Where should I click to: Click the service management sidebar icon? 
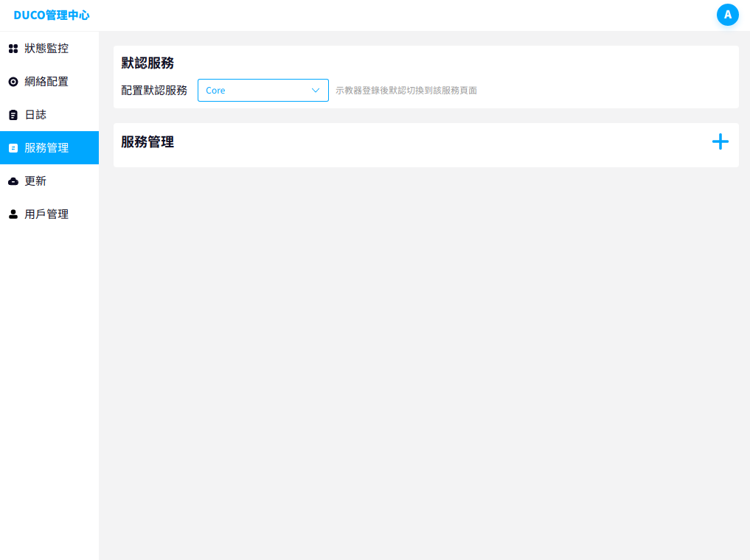(13, 148)
